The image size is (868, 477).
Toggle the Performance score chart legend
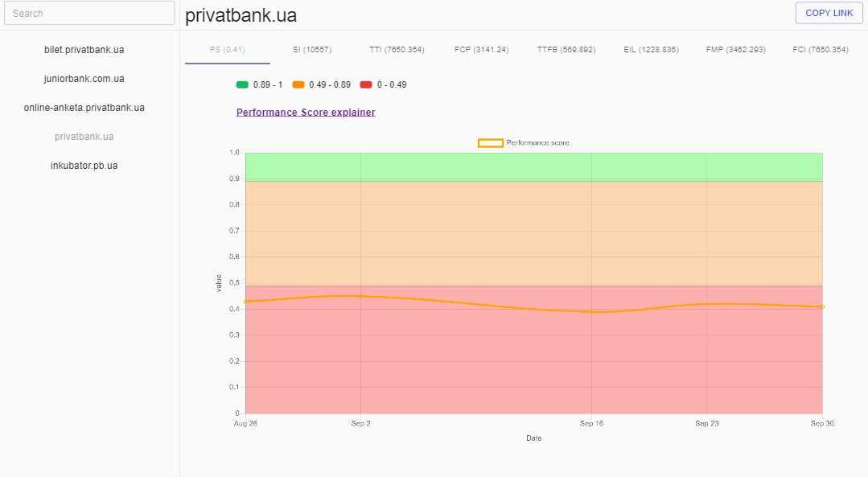524,142
